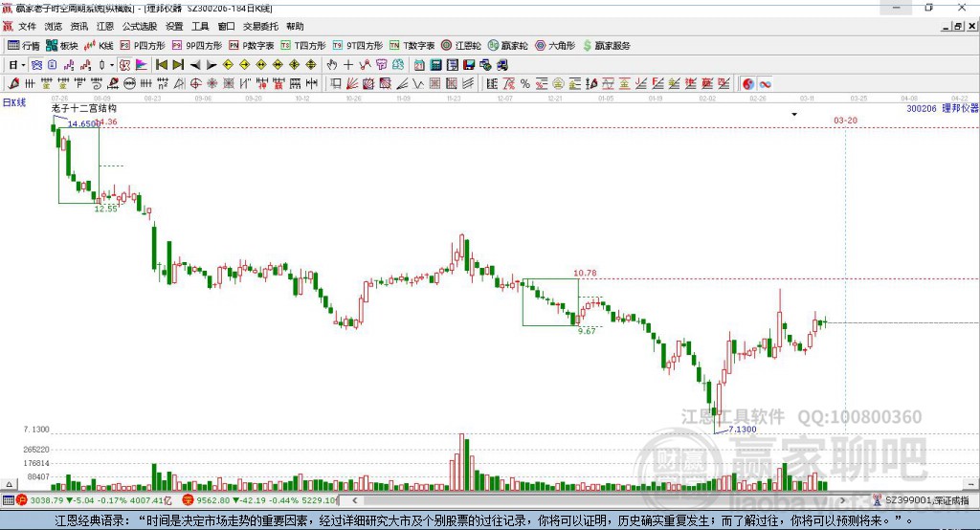Open the 江恩轮 Gann wheel
This screenshot has height=530, width=980.
coord(461,46)
